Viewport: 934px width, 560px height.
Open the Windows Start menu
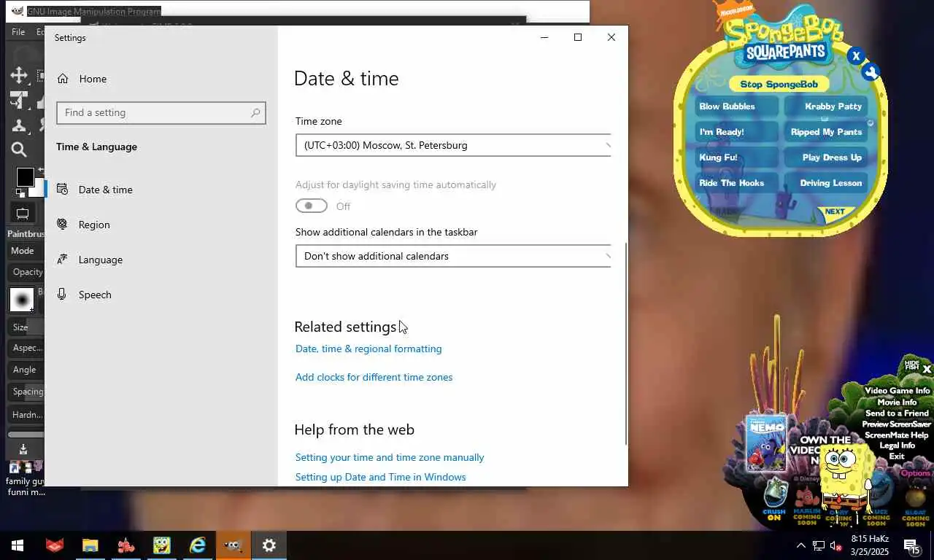point(18,545)
